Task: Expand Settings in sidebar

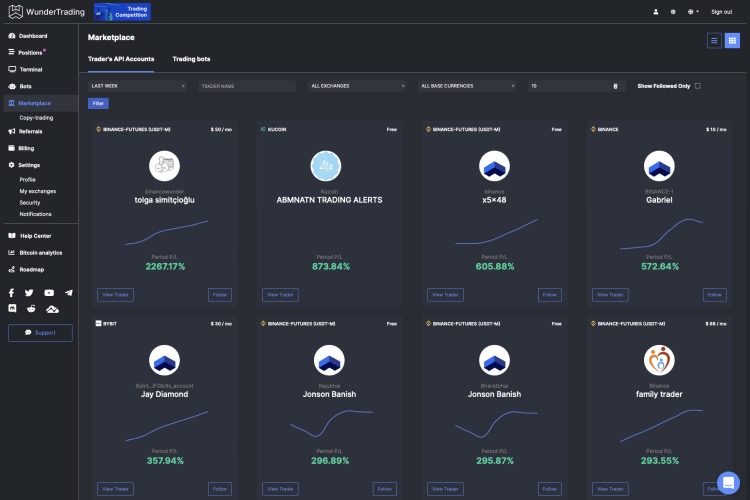Action: [x=24, y=165]
